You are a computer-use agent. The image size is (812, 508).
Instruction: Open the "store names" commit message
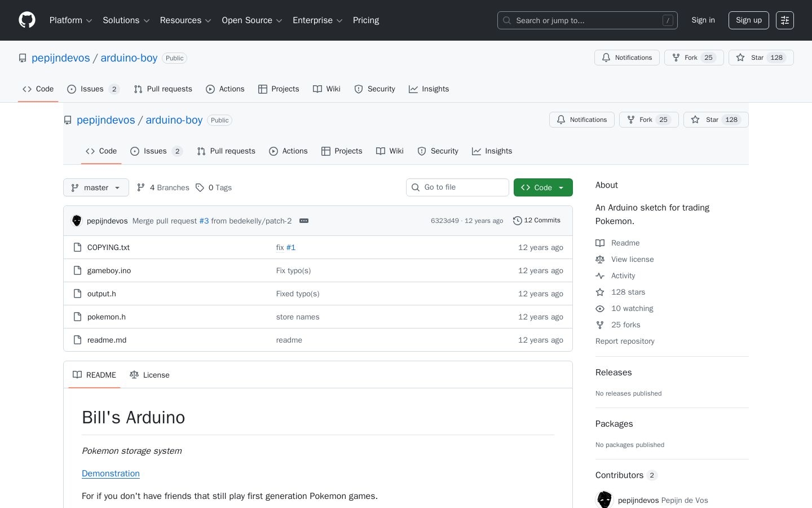click(x=298, y=317)
